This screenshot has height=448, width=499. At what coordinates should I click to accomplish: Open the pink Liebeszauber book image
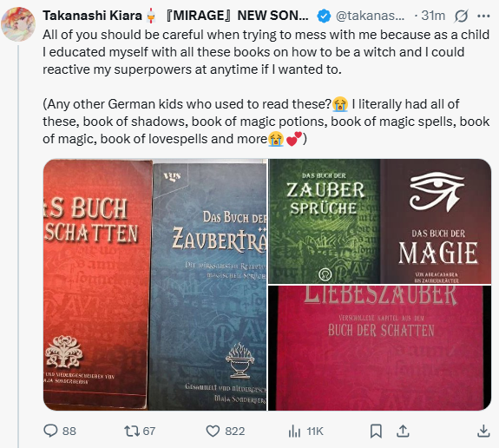coord(379,348)
